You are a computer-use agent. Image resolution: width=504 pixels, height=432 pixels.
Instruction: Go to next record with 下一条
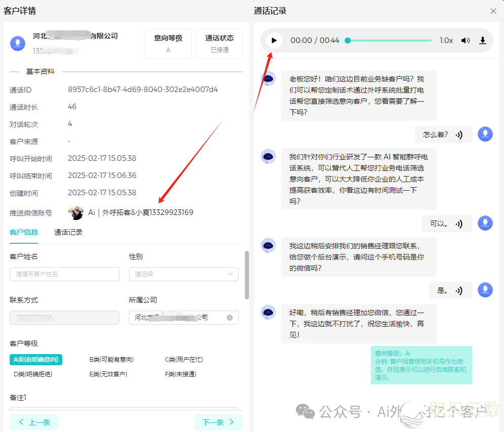coord(218,422)
